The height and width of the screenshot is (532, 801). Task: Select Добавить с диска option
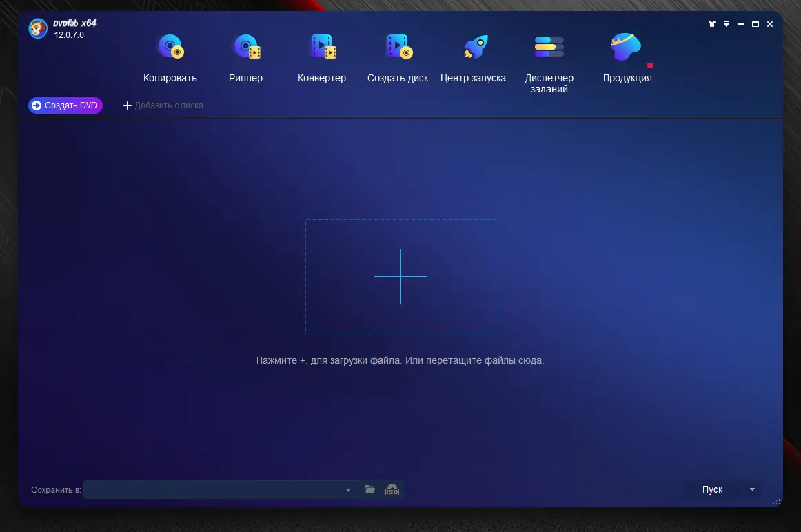(x=164, y=105)
